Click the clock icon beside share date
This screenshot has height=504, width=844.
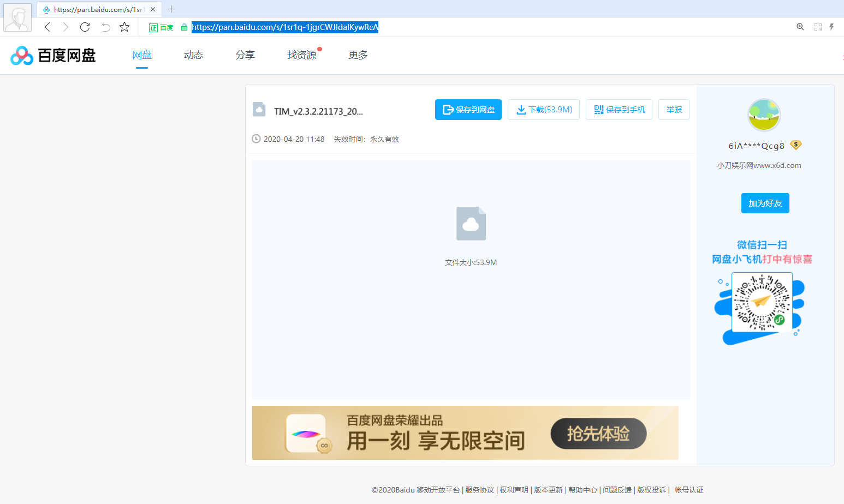point(256,139)
